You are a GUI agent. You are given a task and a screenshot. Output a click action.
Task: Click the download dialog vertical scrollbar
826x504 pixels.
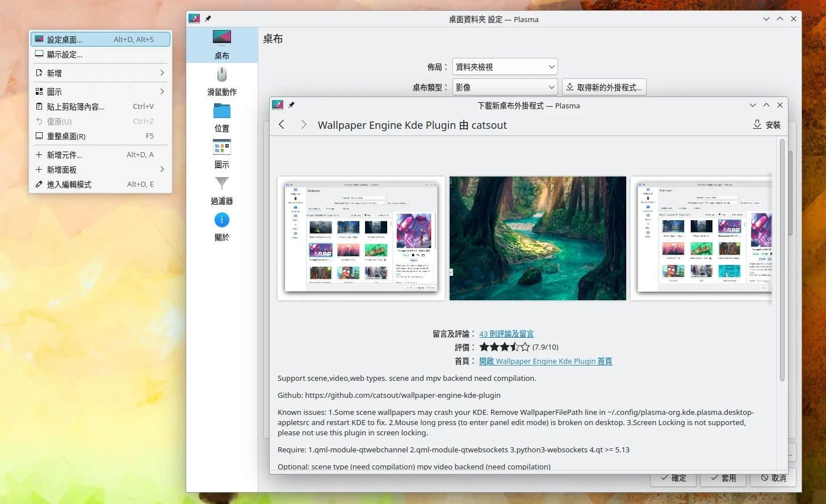click(x=782, y=261)
